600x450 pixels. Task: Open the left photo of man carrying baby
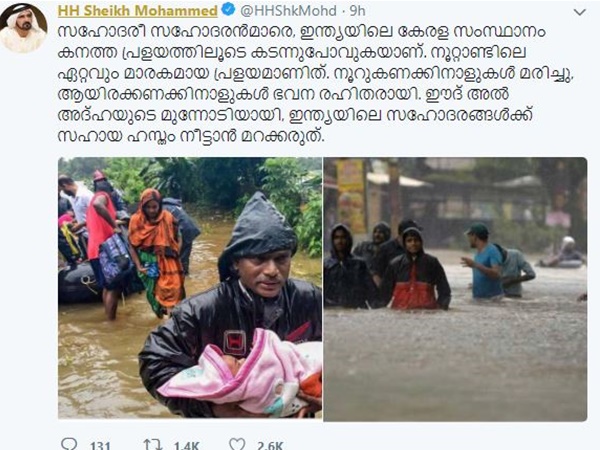click(190, 287)
